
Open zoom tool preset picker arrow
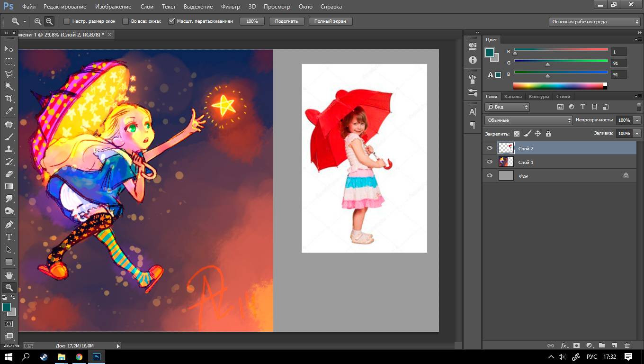click(x=24, y=21)
